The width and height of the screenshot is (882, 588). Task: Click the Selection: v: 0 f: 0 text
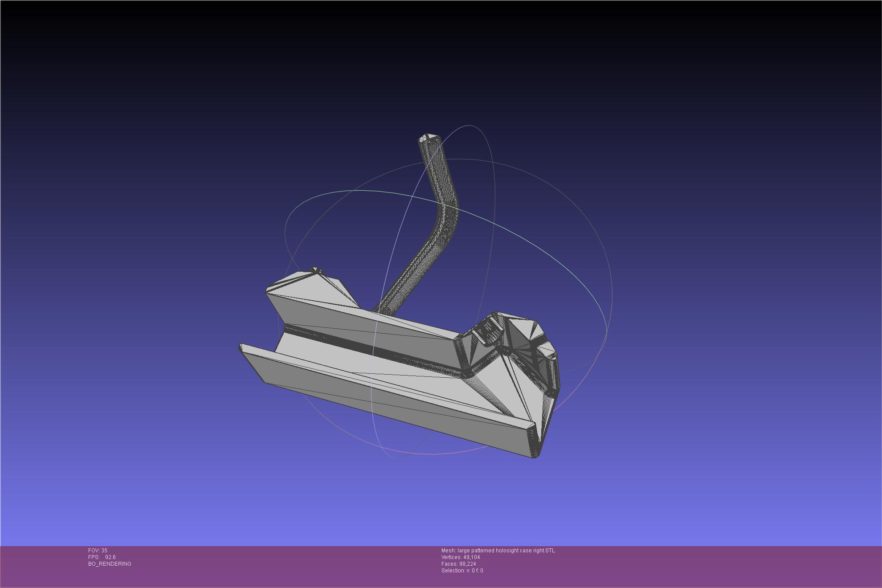click(x=462, y=571)
